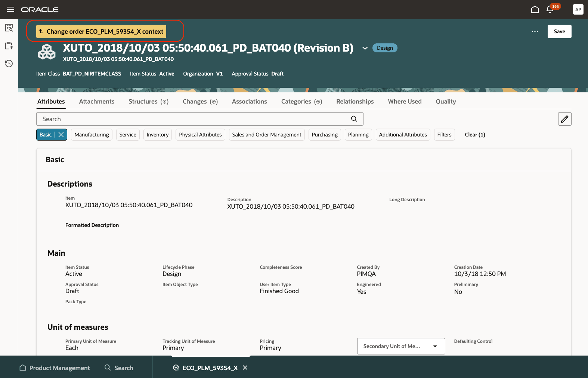Image resolution: width=588 pixels, height=378 pixels.
Task: Open Product Management in the bottom bar
Action: [x=55, y=368]
